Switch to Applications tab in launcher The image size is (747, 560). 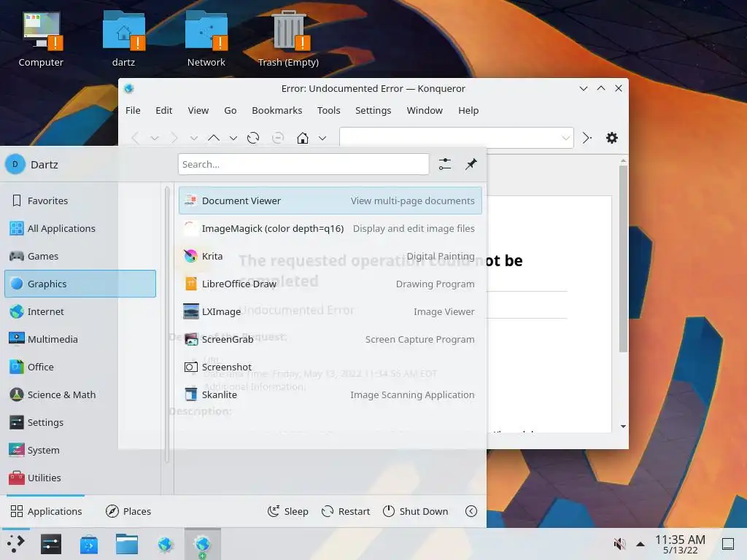coord(46,511)
